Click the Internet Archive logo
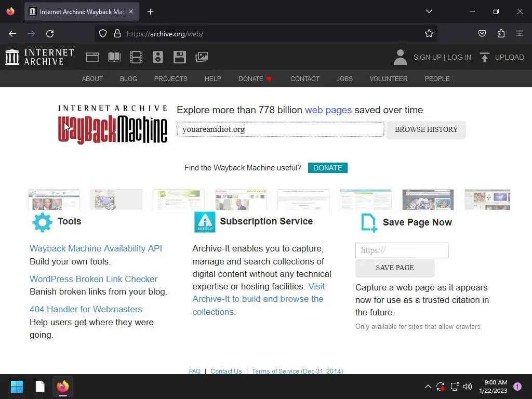The width and height of the screenshot is (532, 399). click(x=39, y=57)
